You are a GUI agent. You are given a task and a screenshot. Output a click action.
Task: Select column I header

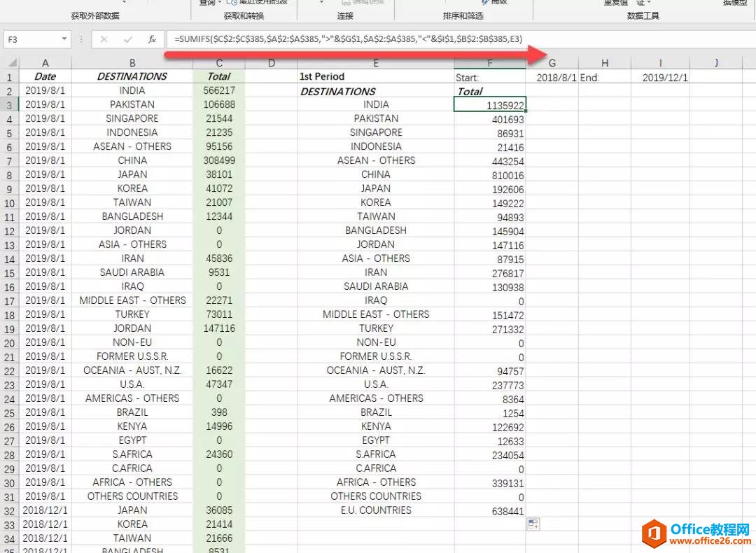coord(660,63)
